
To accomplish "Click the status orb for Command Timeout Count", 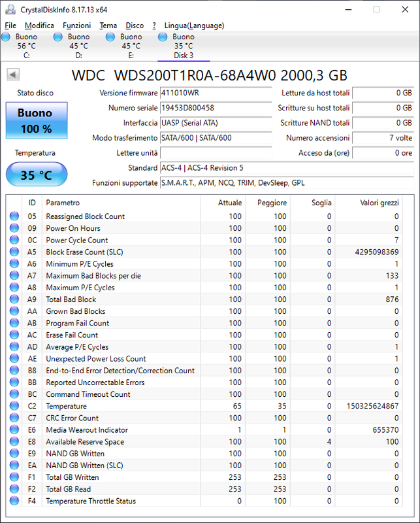I will [x=14, y=394].
